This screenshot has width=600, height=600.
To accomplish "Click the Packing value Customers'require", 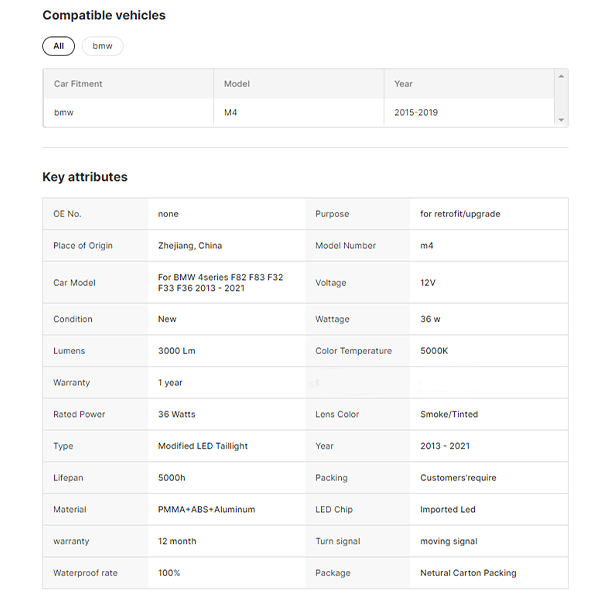I will click(458, 478).
